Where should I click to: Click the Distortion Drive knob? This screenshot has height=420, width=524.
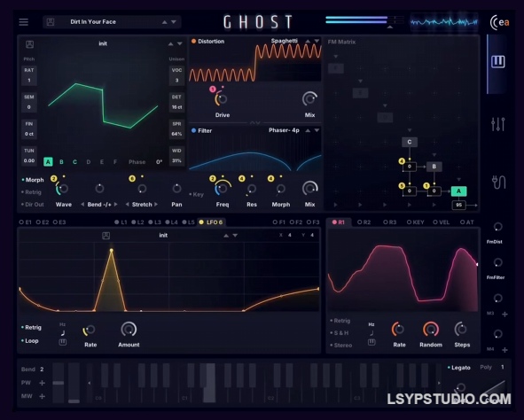[x=222, y=99]
